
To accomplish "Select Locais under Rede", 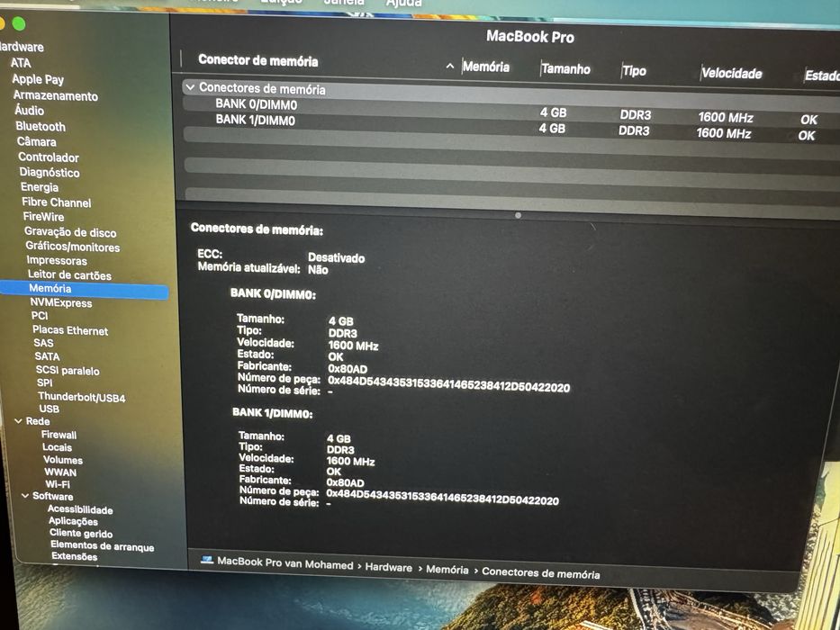I will [57, 447].
